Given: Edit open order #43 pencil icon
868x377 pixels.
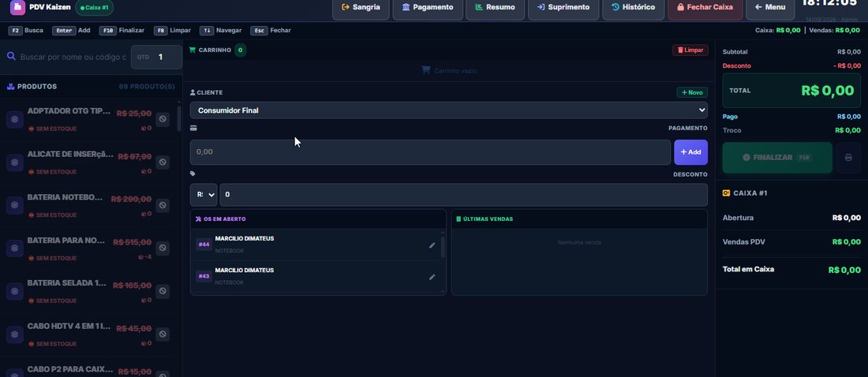Looking at the screenshot, I should [432, 277].
